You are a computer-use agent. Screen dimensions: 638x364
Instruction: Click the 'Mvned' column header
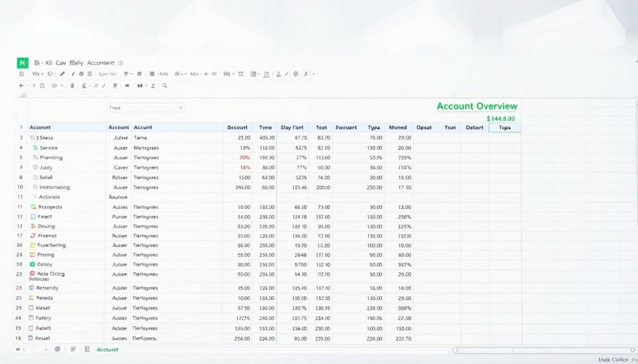click(398, 128)
